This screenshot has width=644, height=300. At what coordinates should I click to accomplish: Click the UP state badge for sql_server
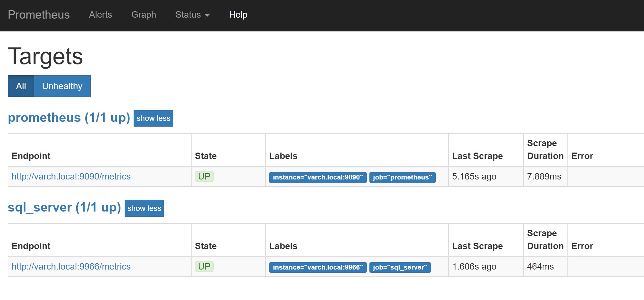(x=204, y=266)
